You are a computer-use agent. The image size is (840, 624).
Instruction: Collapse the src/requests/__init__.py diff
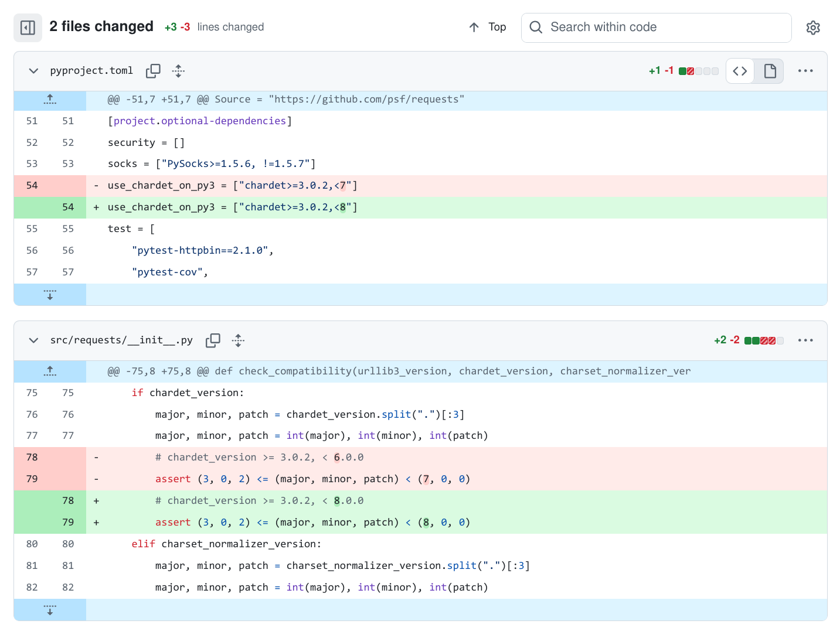click(33, 340)
